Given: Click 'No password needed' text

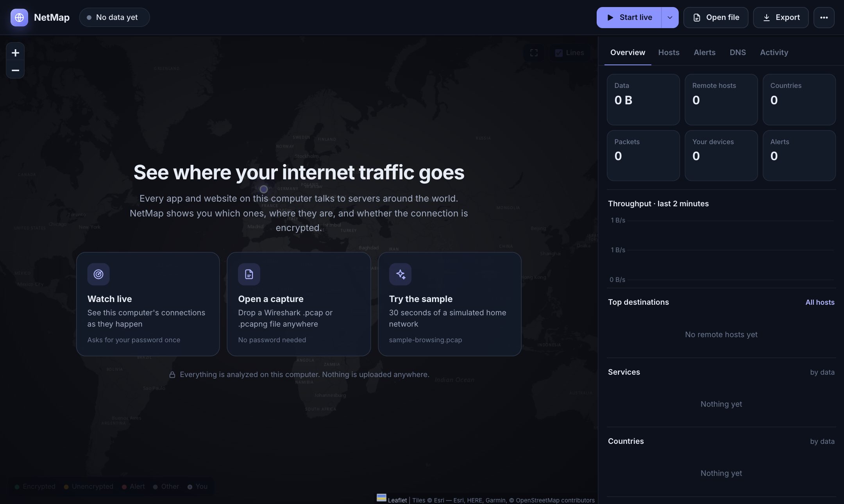Looking at the screenshot, I should click(272, 340).
